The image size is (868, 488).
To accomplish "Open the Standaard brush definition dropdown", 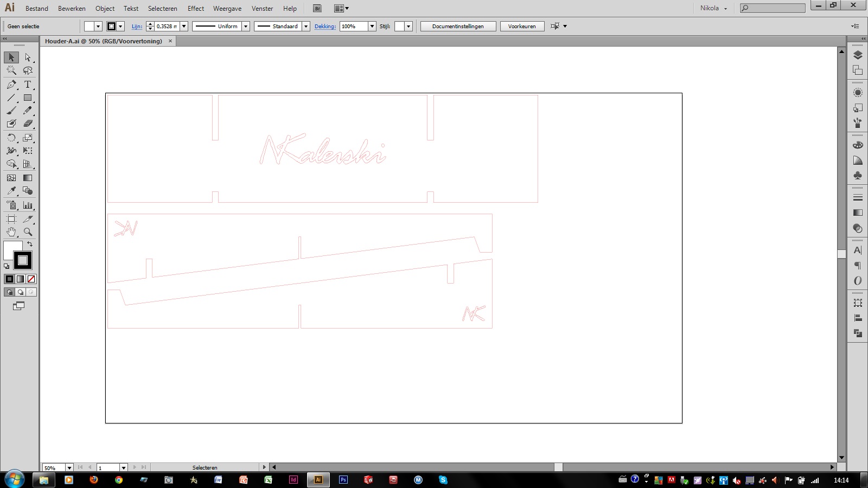I will point(305,26).
